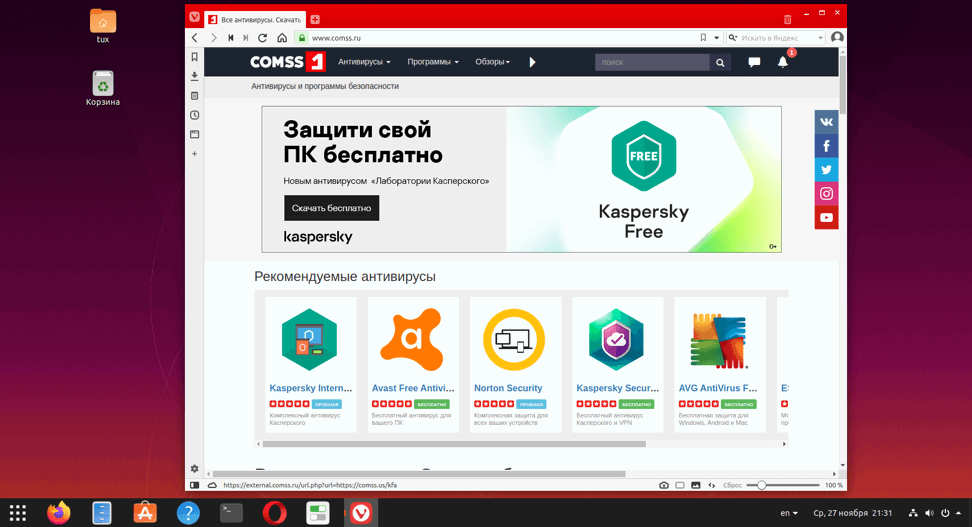Open page actions code icon

click(x=712, y=485)
